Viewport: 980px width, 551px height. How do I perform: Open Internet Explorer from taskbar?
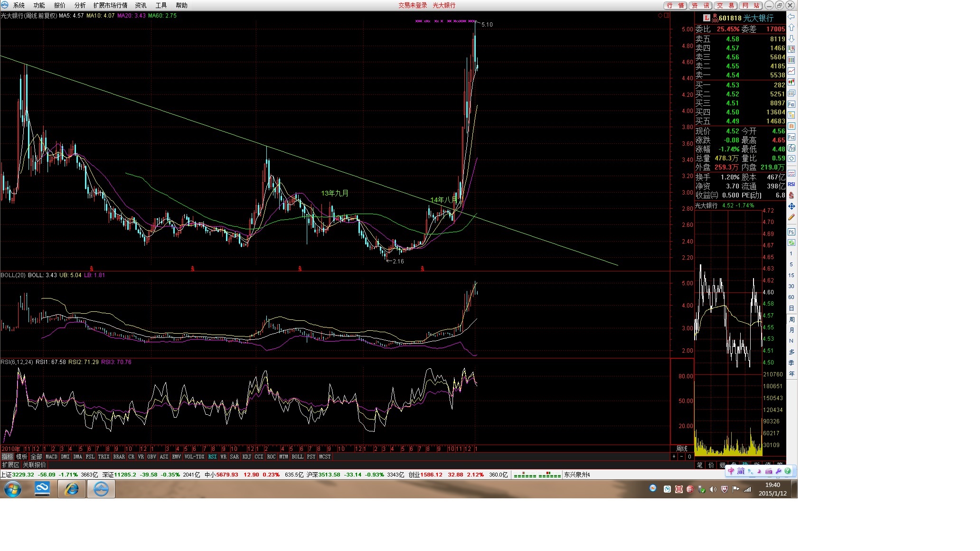tap(72, 489)
